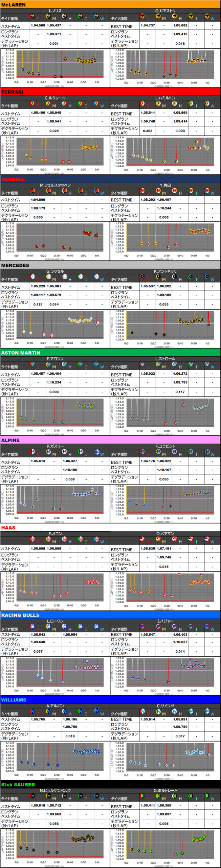The width and height of the screenshot is (221, 868).
Task: Click the hard (H) tyre icon in O.ピアストリ's header row
Action: click(174, 16)
